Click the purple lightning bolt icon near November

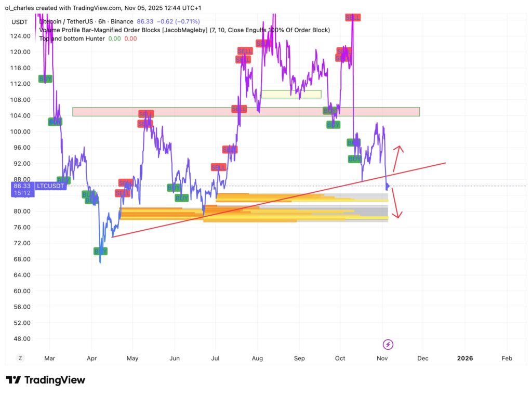(x=388, y=344)
